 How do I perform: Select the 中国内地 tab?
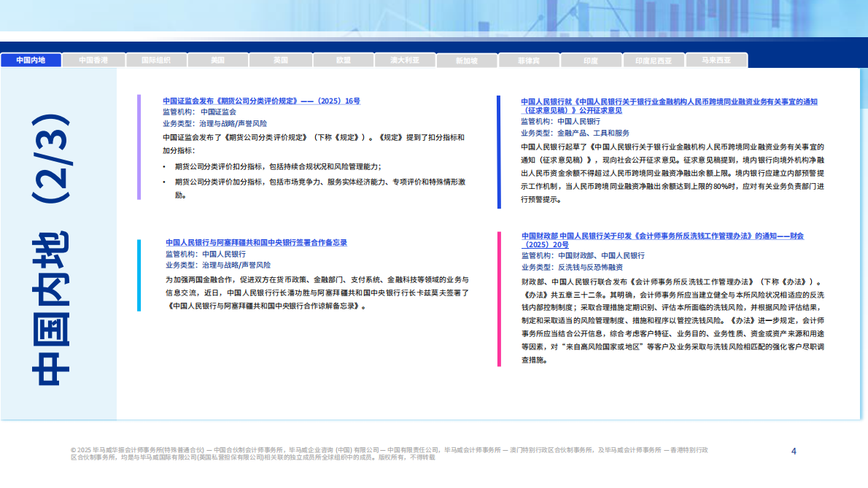click(31, 61)
